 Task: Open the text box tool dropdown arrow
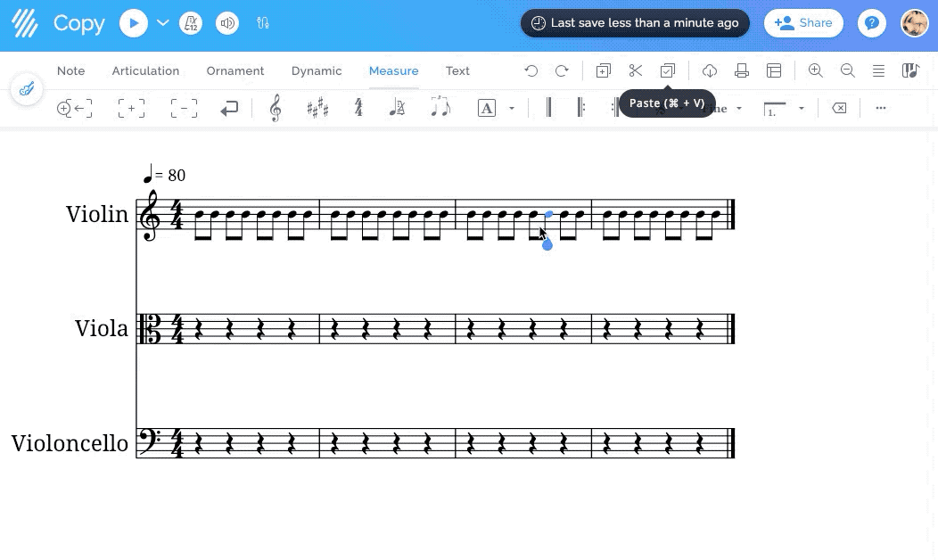point(512,108)
